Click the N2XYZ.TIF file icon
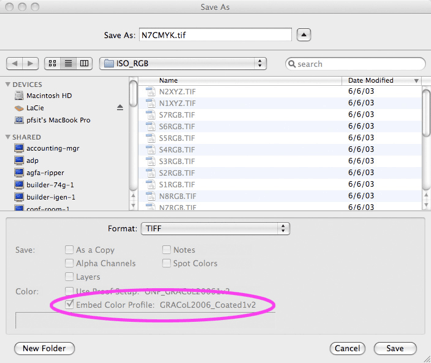 (151, 92)
